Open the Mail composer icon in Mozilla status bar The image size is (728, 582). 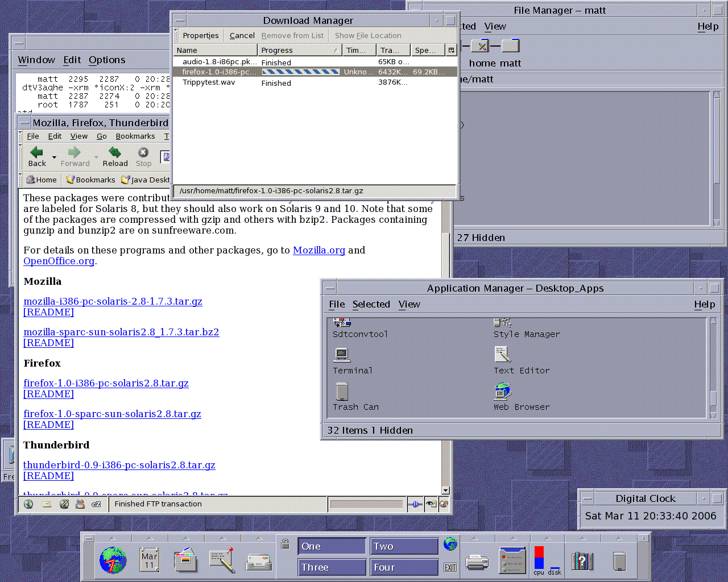point(47,504)
